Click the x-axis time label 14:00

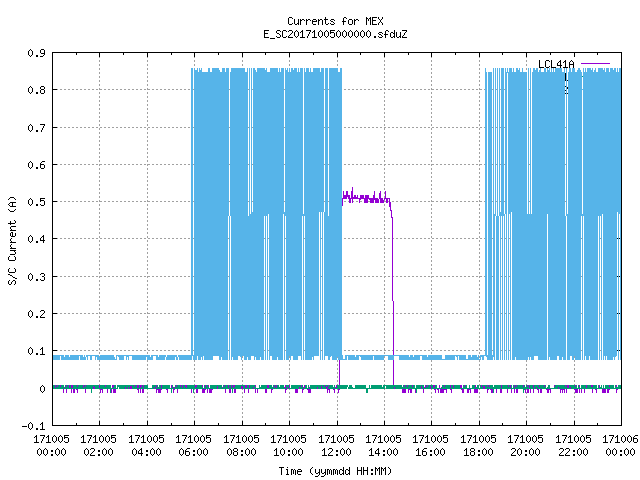383,452
